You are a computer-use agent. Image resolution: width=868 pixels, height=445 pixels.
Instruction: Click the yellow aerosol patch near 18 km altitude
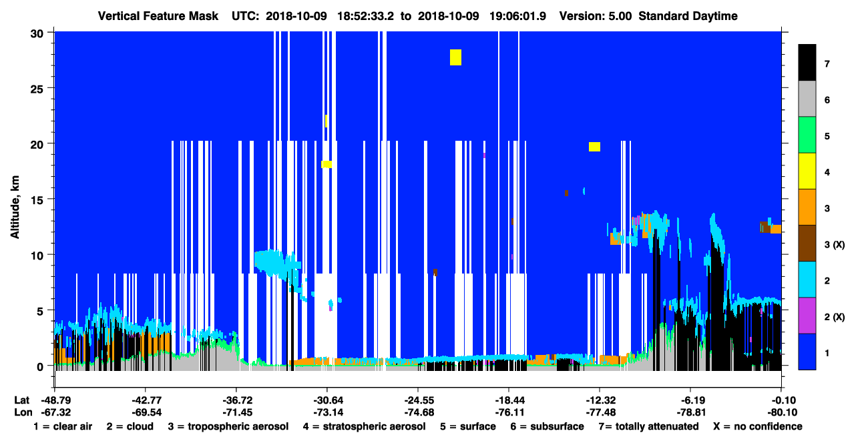(327, 164)
